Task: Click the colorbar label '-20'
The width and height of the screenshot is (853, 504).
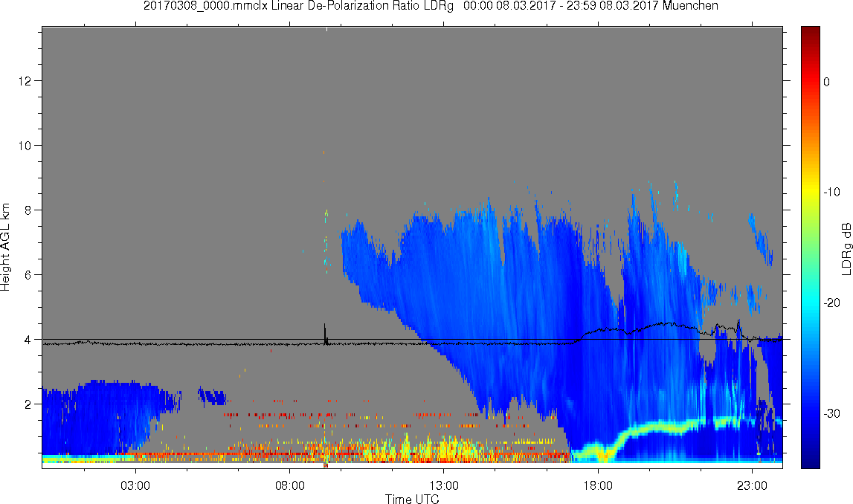Action: click(x=831, y=303)
